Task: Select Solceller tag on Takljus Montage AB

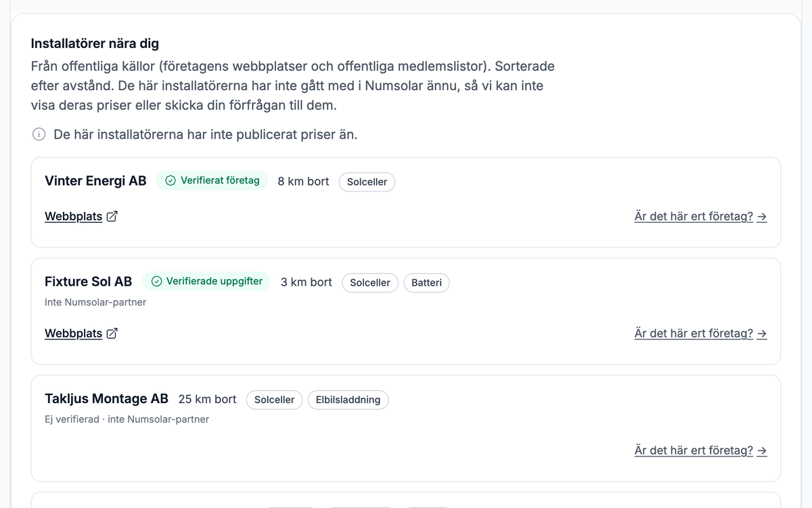Action: [274, 400]
